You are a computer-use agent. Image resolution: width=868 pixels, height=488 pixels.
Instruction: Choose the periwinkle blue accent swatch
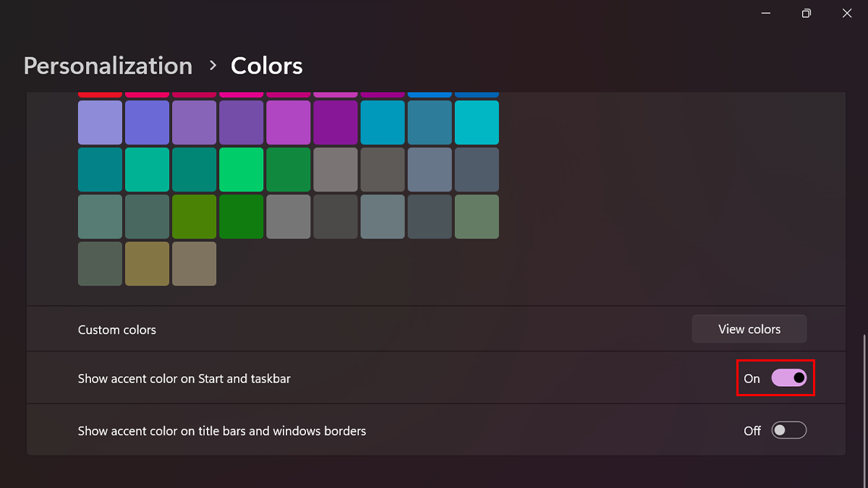click(147, 123)
